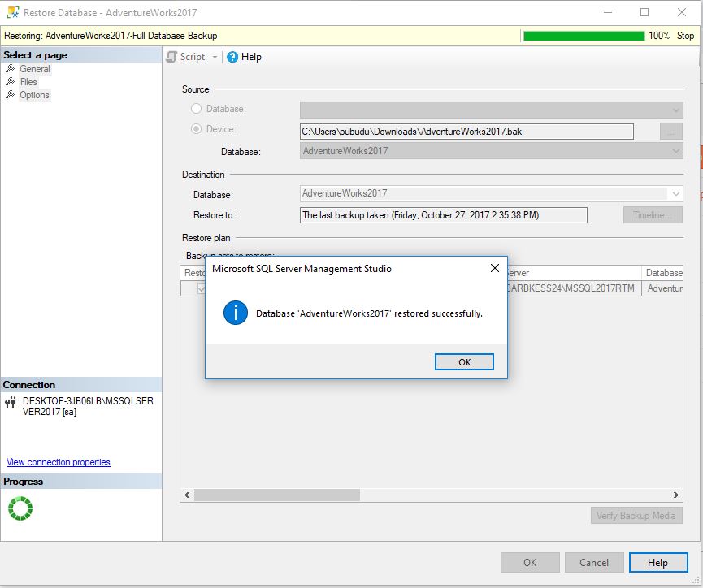This screenshot has width=703, height=588.
Task: Select the Database source radio button
Action: coord(195,108)
